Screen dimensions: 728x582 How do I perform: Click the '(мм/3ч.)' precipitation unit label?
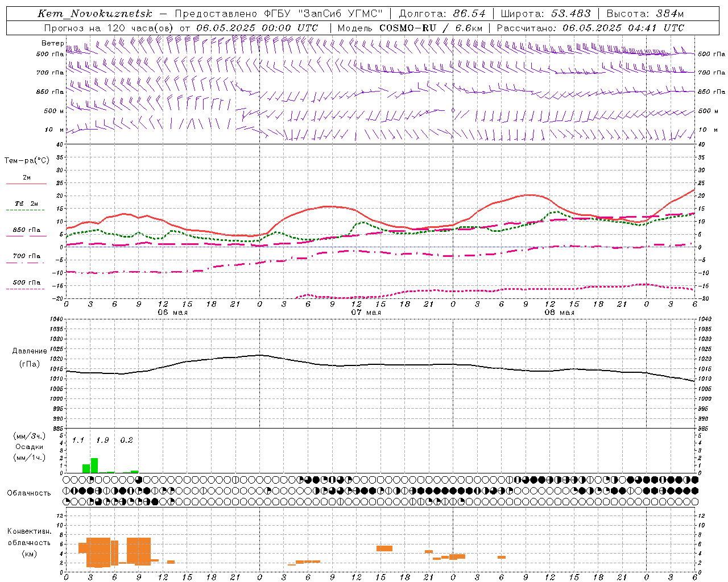(30, 436)
